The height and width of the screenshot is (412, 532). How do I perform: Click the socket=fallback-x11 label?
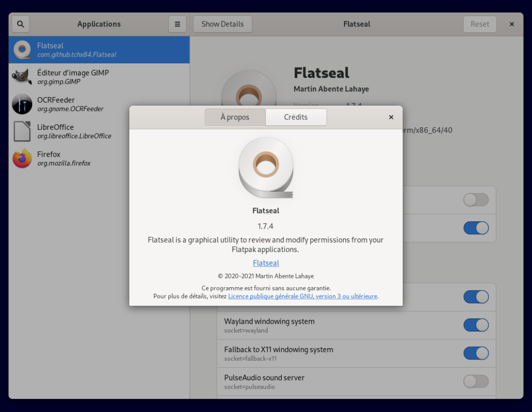pyautogui.click(x=250, y=358)
